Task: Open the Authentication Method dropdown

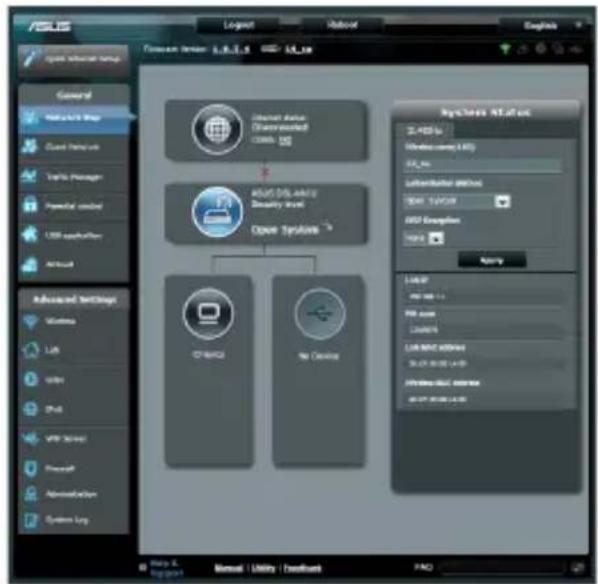Action: 457,201
